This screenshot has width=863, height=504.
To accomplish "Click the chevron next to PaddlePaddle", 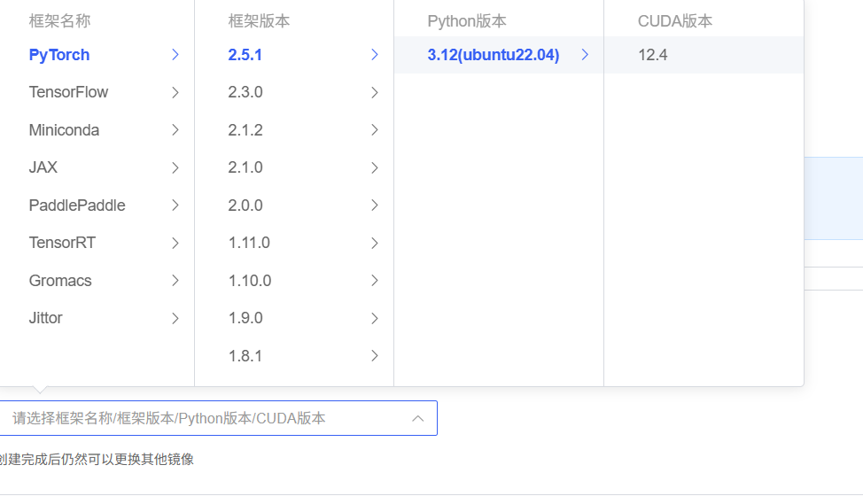I will (175, 205).
